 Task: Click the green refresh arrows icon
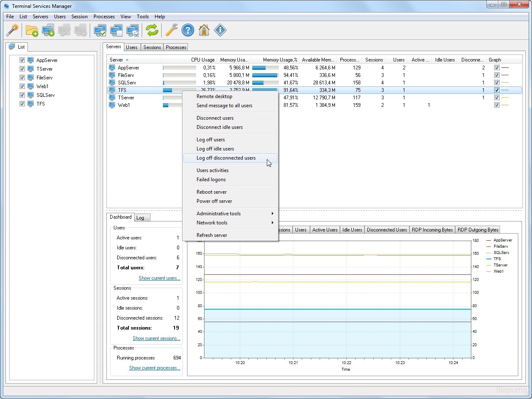(152, 30)
